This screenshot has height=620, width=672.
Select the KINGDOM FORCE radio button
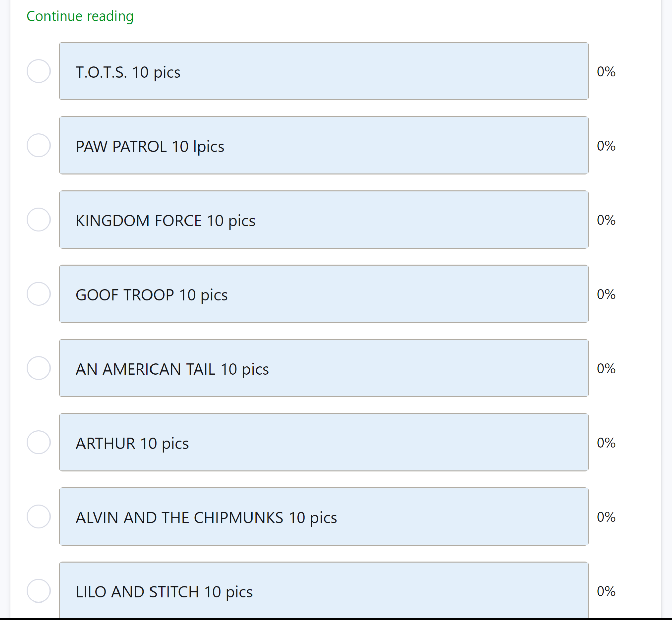(39, 220)
